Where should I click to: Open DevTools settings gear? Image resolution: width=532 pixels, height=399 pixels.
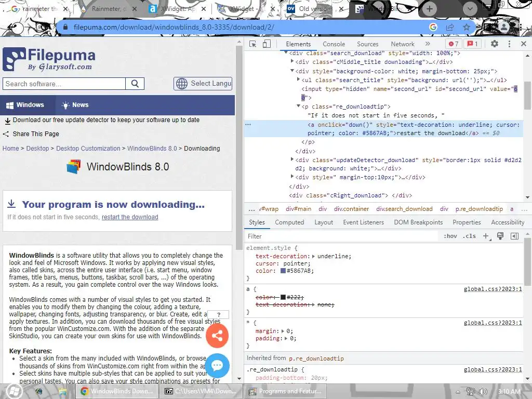[x=495, y=44]
